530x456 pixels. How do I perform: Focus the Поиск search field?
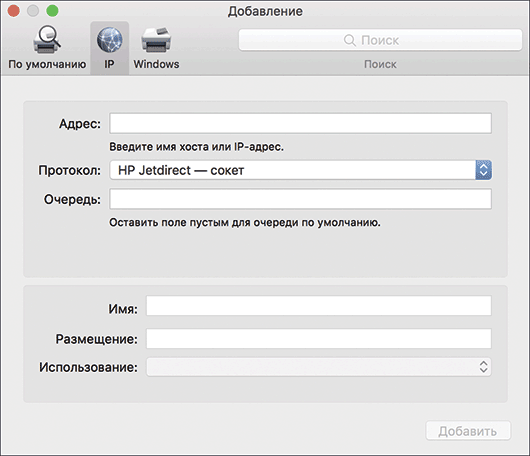pyautogui.click(x=380, y=40)
